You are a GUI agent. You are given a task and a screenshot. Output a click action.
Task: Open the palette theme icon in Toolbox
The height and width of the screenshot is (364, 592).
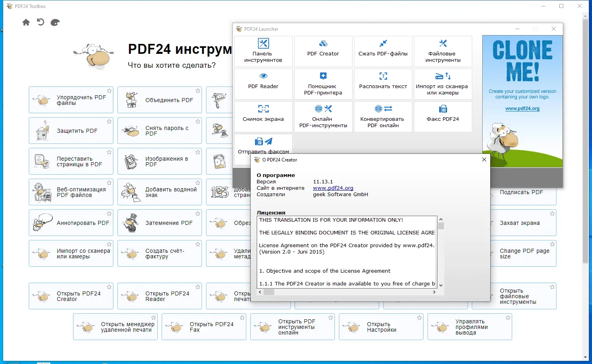pos(55,22)
